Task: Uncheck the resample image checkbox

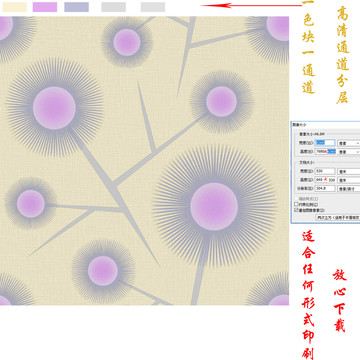Action: tap(296, 210)
